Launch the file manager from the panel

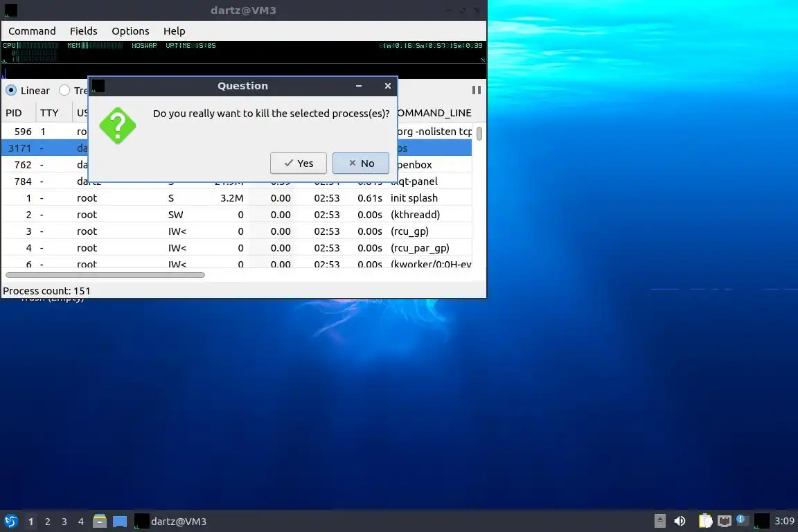100,522
